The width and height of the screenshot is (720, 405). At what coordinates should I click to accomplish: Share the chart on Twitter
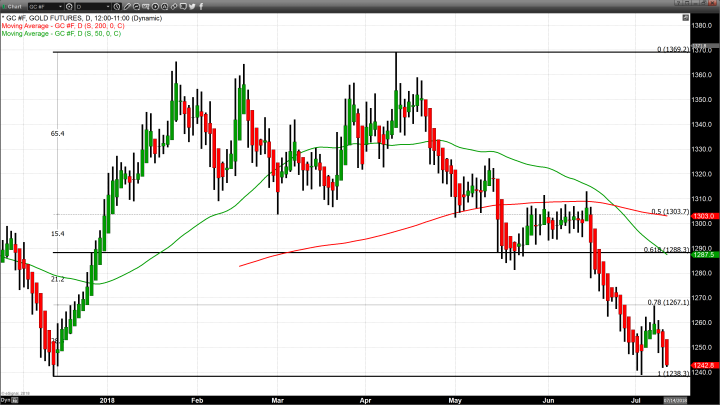pyautogui.click(x=191, y=7)
